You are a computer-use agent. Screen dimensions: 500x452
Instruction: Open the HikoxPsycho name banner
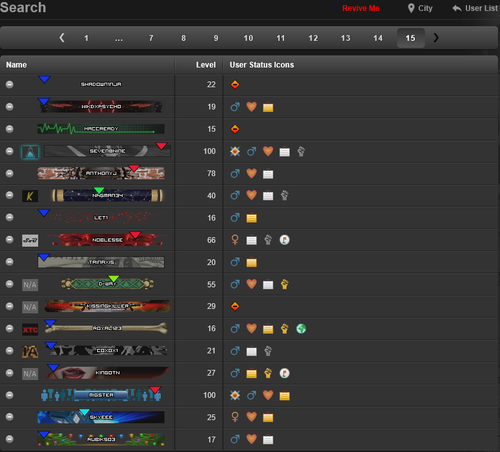pos(101,107)
